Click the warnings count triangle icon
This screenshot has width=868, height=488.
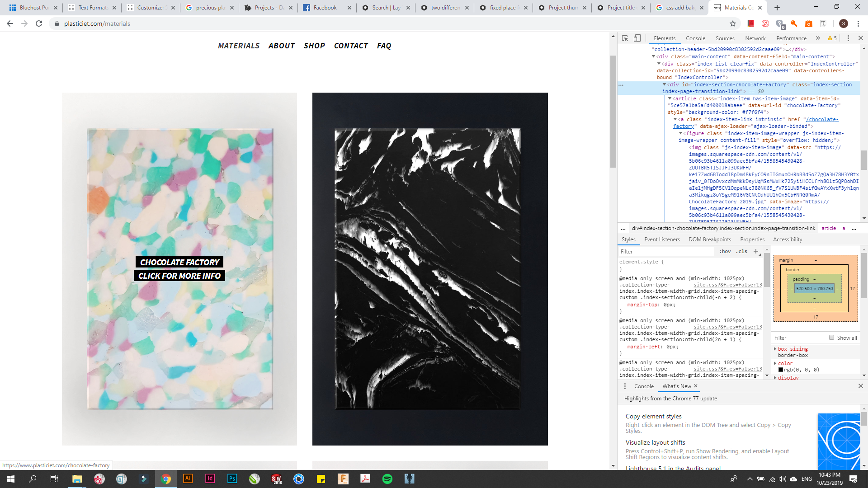coord(830,38)
